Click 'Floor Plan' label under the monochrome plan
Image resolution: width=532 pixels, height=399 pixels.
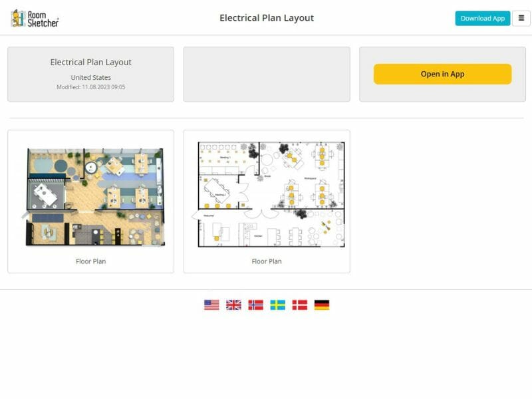coord(266,261)
